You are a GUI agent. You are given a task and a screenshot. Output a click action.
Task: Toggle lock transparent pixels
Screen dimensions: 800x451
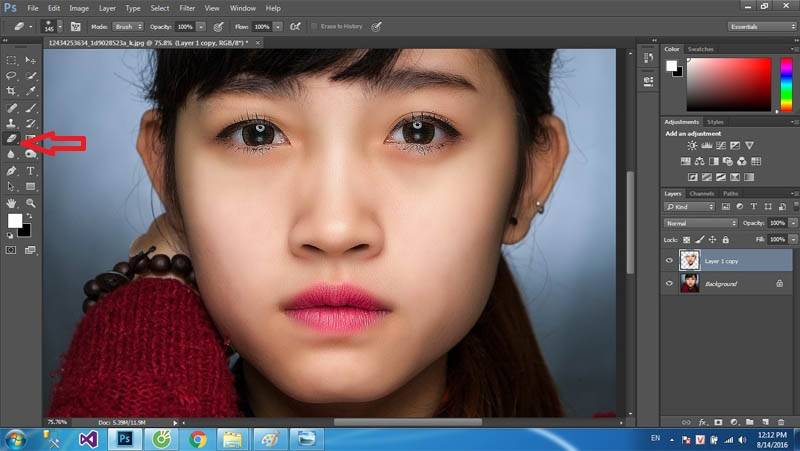(x=686, y=239)
